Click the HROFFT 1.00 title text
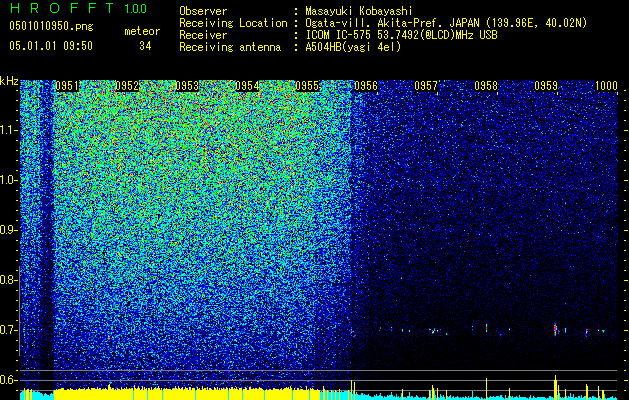This screenshot has height=400, width=629. tap(78, 8)
